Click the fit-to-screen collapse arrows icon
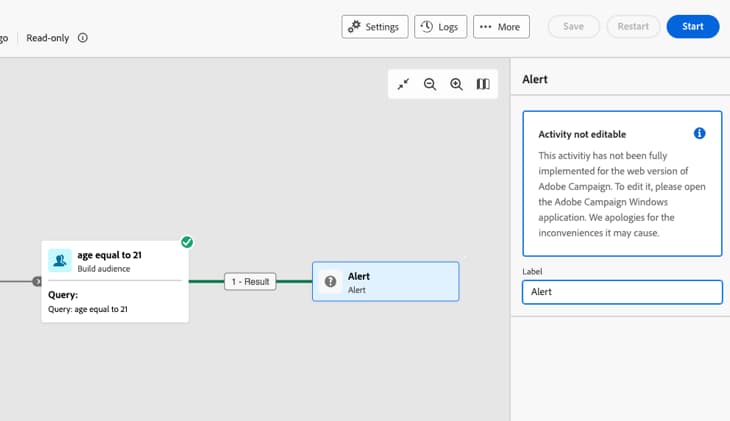Image resolution: width=730 pixels, height=421 pixels. click(403, 84)
